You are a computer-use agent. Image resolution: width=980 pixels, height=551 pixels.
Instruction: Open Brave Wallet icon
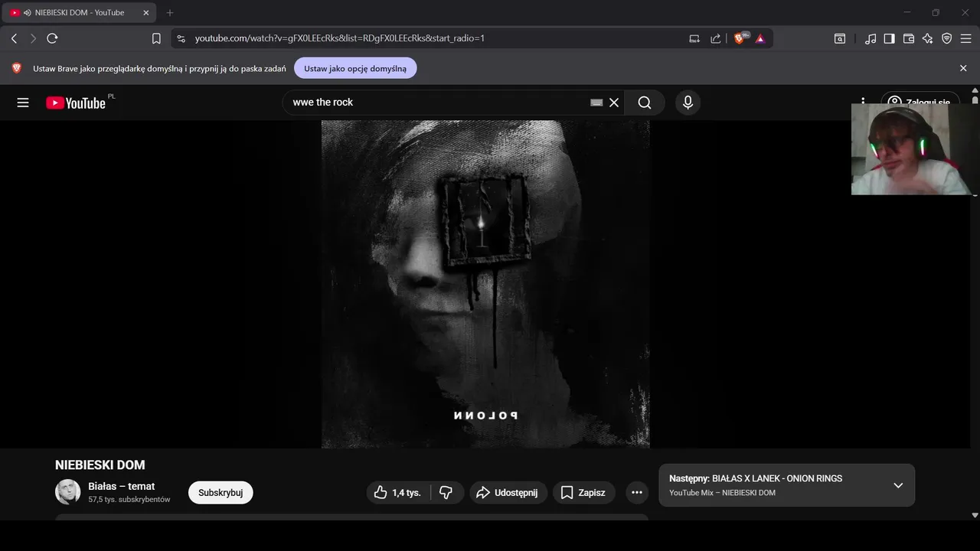[x=909, y=38]
